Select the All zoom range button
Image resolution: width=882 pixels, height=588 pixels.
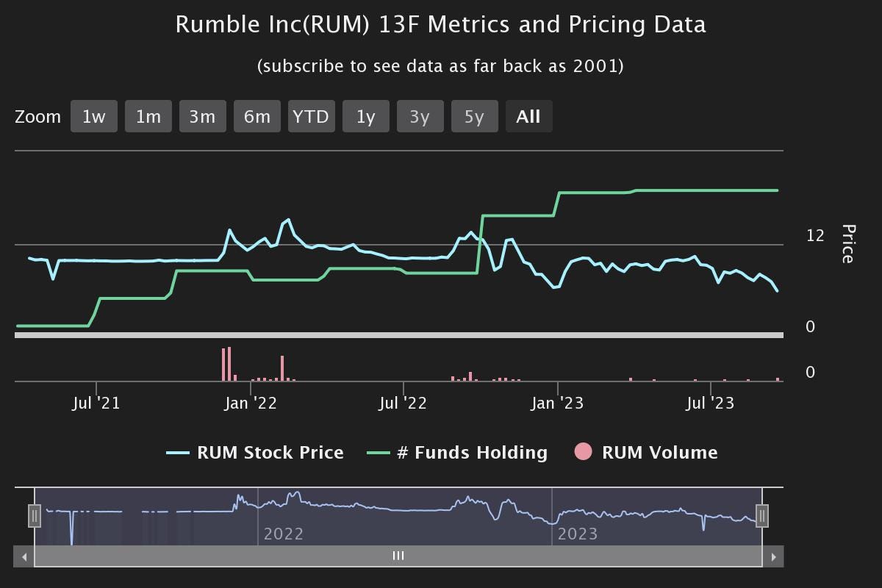pos(529,116)
